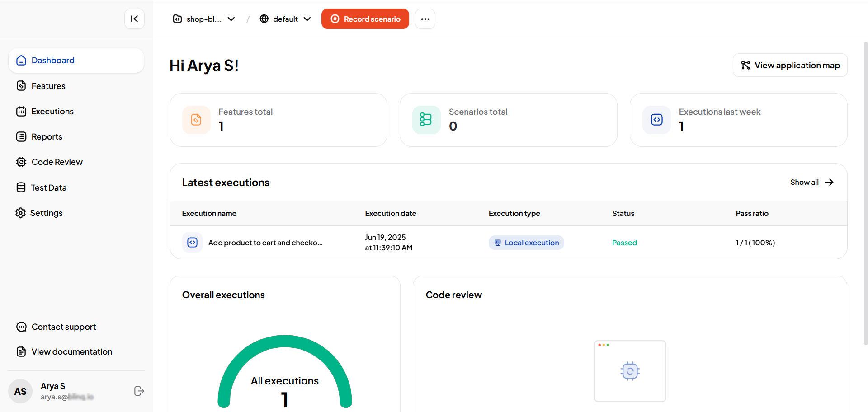This screenshot has width=868, height=412.
Task: Click the All executions gauge chart
Action: [x=285, y=370]
